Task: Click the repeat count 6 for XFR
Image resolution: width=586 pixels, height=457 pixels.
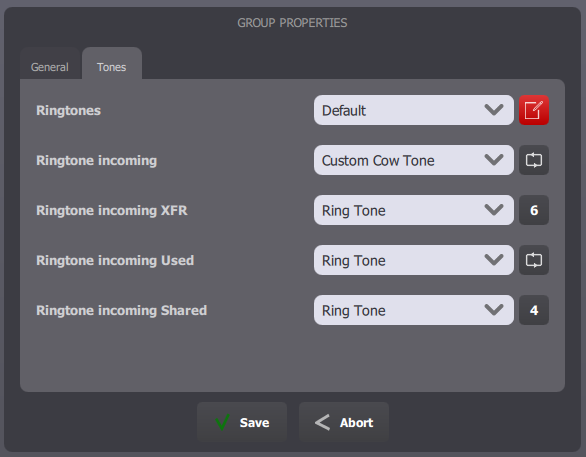Action: point(534,210)
